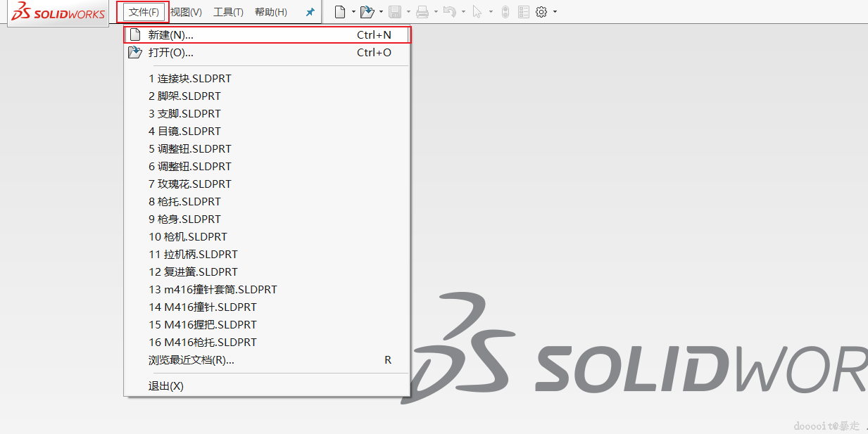Choose 打开(O)... from the menu

[267, 52]
